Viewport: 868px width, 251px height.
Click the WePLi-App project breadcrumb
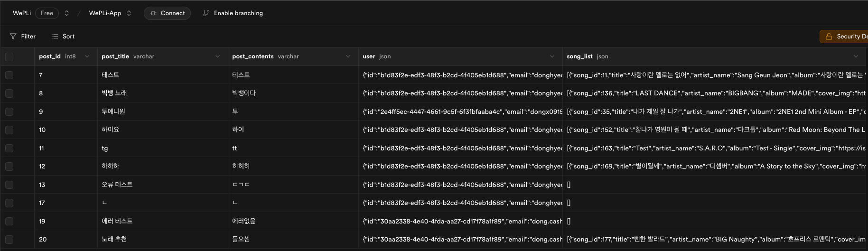(x=105, y=13)
